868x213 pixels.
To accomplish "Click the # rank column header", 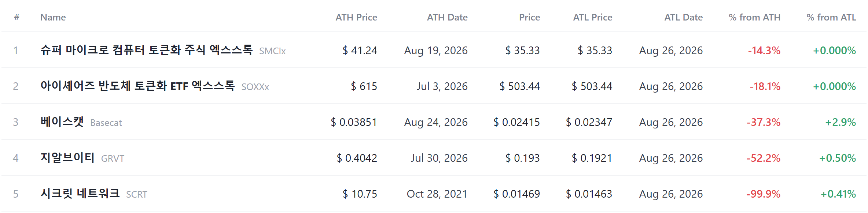I will click(x=16, y=17).
